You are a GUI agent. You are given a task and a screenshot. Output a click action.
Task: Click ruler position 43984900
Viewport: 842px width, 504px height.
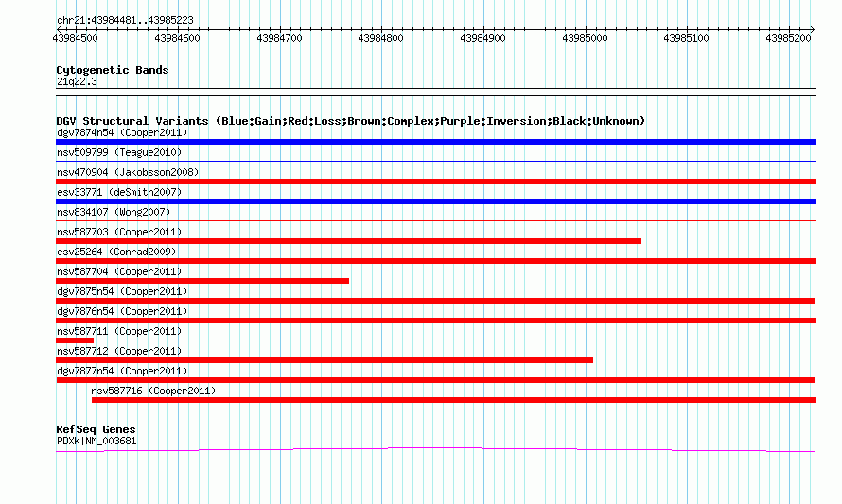[x=482, y=38]
